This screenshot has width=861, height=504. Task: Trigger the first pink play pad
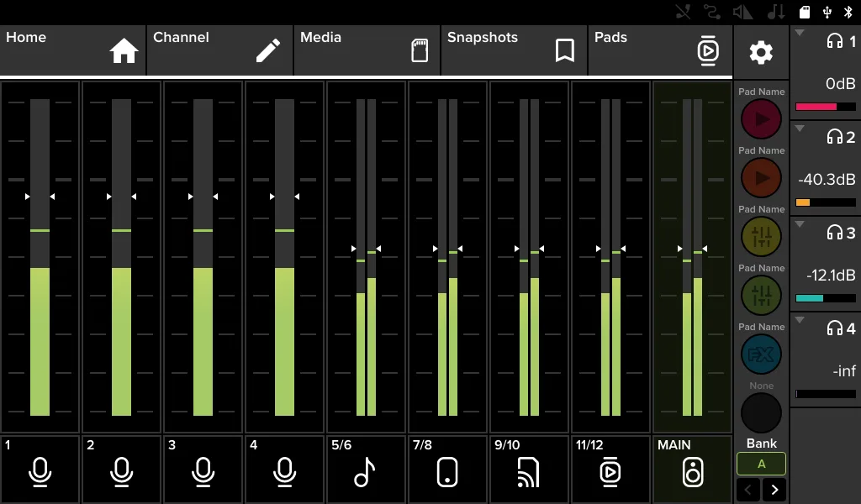(761, 119)
